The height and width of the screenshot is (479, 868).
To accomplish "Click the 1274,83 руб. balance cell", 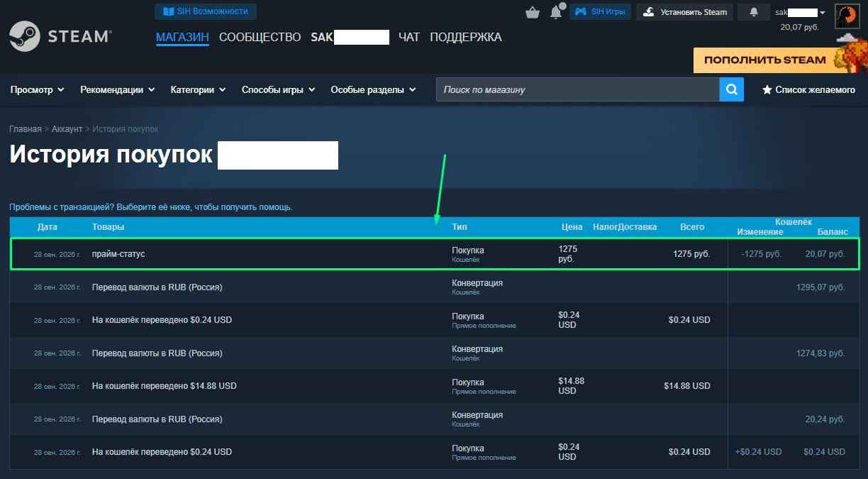I will (x=820, y=353).
